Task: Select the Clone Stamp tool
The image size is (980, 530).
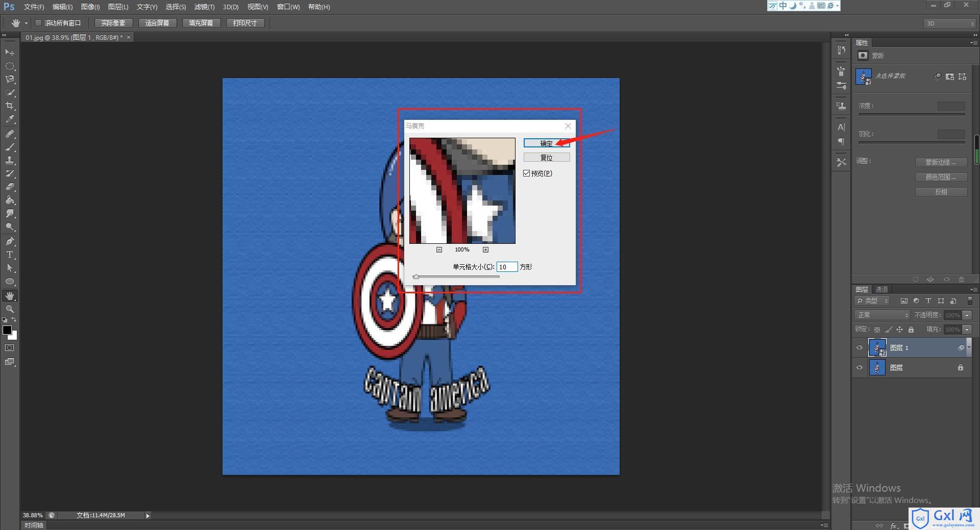Action: tap(10, 160)
